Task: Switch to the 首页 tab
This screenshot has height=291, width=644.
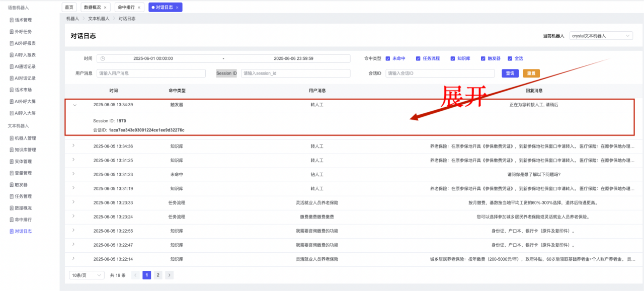Action: pyautogui.click(x=69, y=8)
